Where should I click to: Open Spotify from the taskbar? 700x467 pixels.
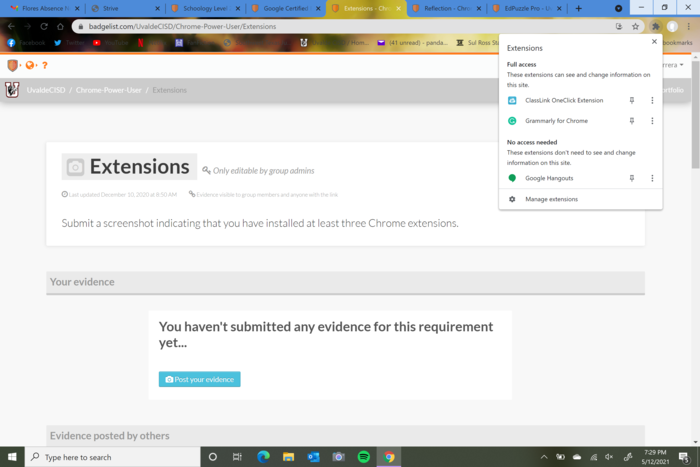coord(364,457)
